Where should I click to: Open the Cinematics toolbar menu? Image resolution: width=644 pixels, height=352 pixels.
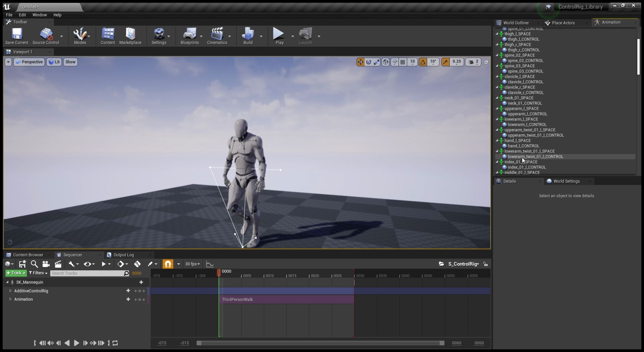[x=217, y=36]
